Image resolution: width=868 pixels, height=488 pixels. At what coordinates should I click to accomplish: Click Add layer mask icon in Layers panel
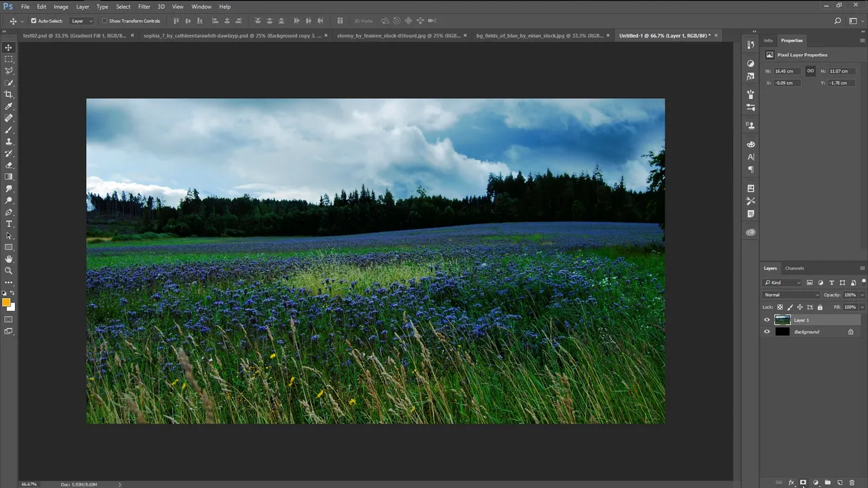803,483
